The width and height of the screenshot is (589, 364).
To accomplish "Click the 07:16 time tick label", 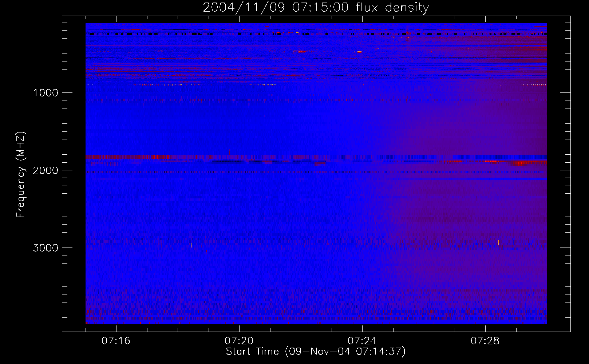I will point(116,341).
